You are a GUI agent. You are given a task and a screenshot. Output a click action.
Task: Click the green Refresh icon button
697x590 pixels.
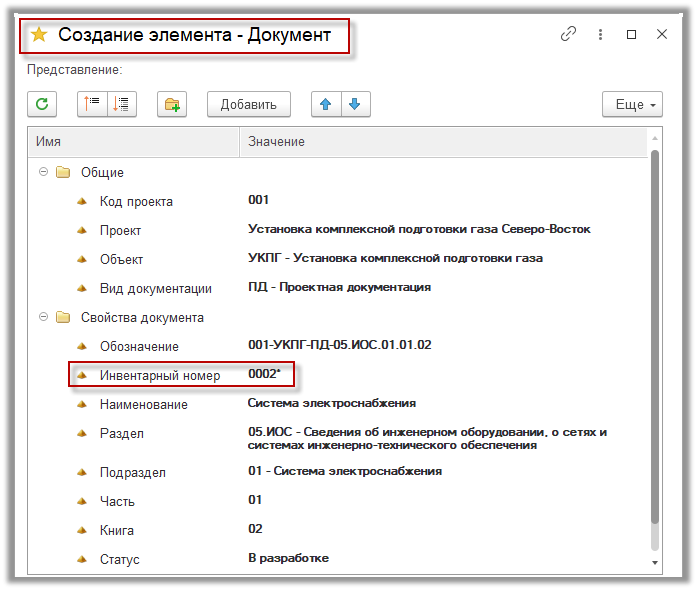click(x=42, y=104)
